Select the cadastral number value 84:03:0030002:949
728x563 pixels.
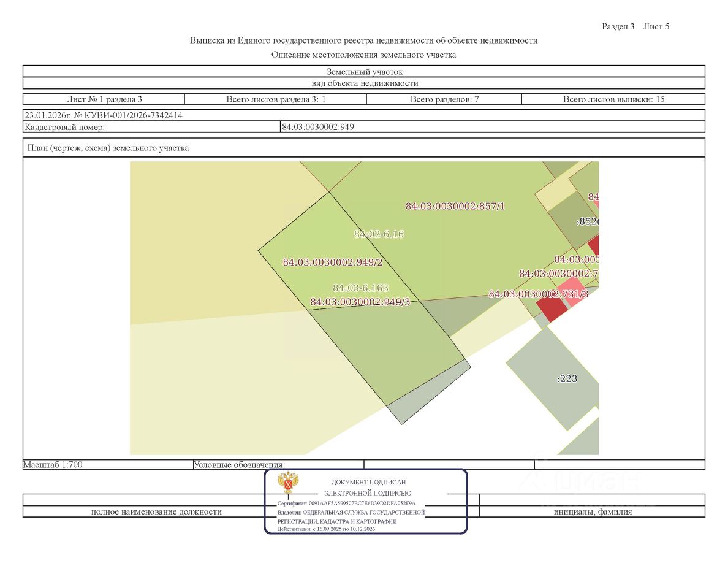click(x=318, y=127)
